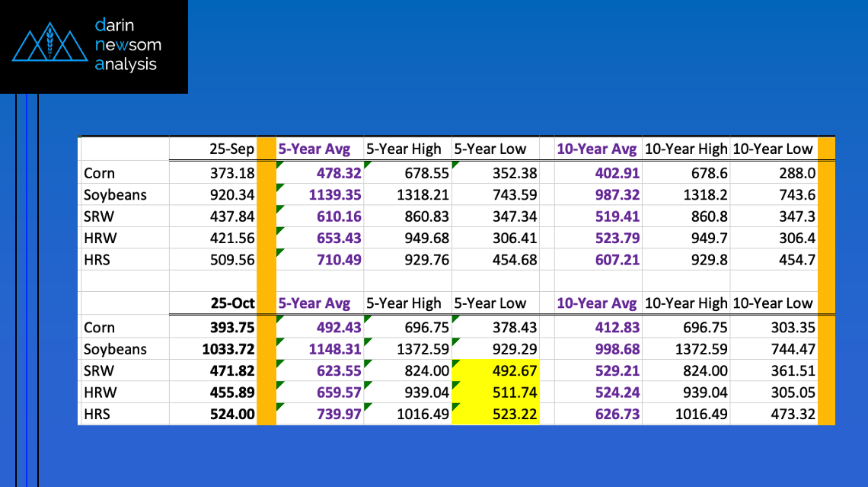This screenshot has height=487, width=868.
Task: Select the 25-Oct date header cell
Action: pos(212,303)
